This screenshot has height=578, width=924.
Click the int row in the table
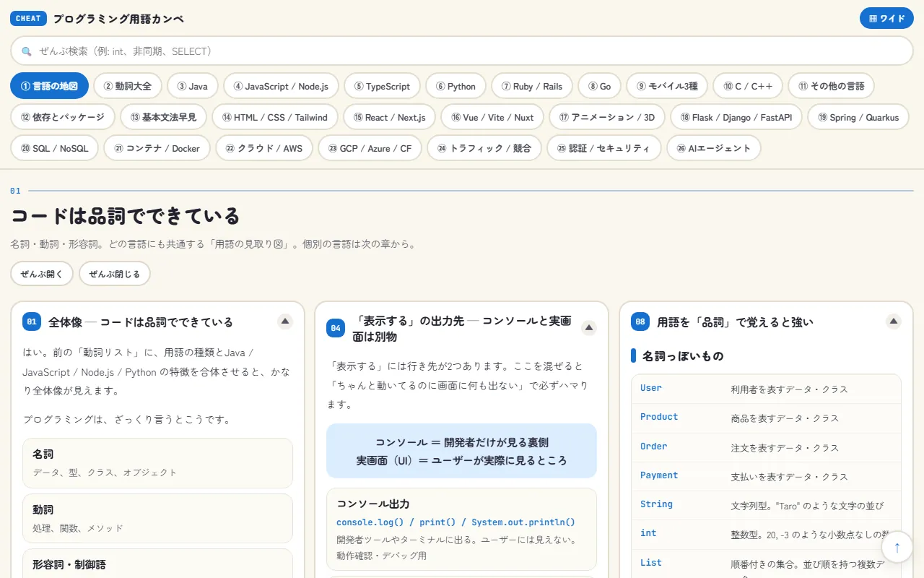(x=766, y=534)
